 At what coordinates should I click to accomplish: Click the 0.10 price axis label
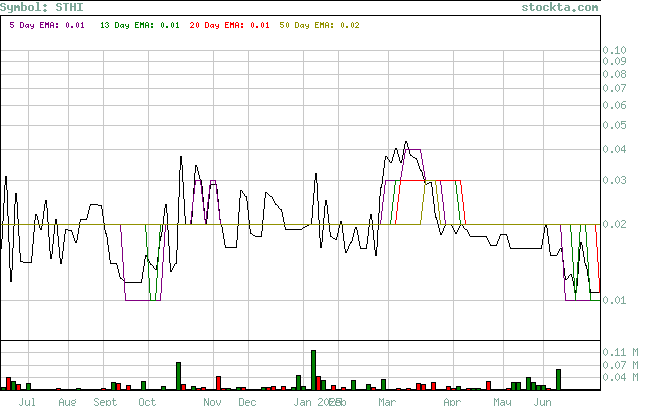[614, 51]
